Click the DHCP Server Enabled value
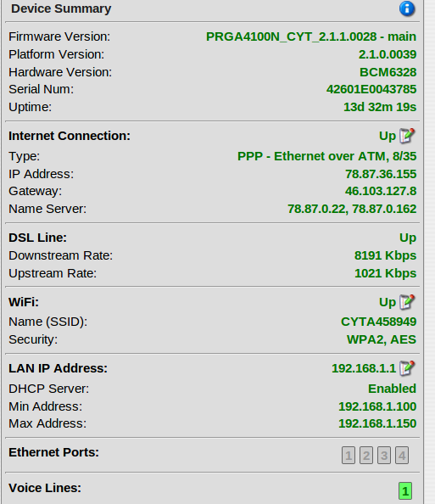Screen dimensions: 435x504 click(x=392, y=389)
